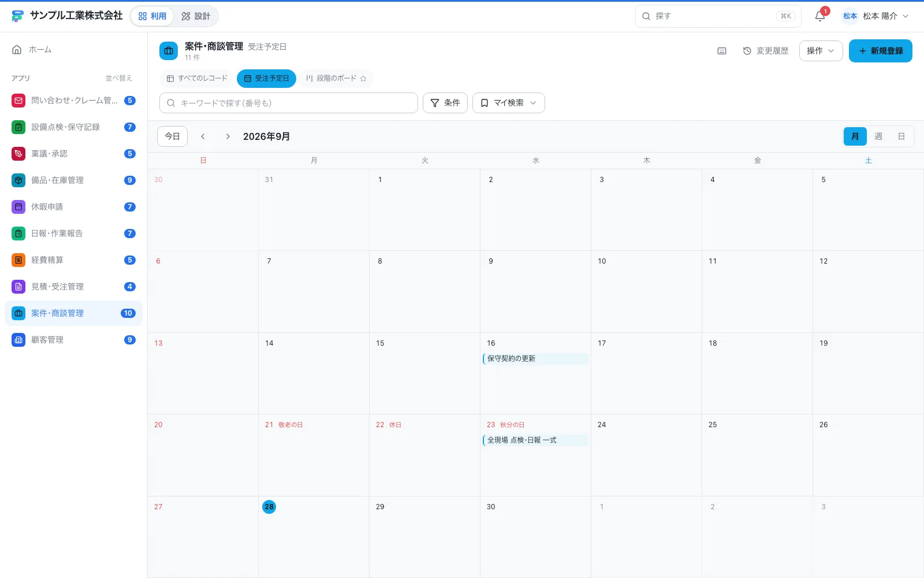Go to ホーム in sidebar

click(x=73, y=50)
